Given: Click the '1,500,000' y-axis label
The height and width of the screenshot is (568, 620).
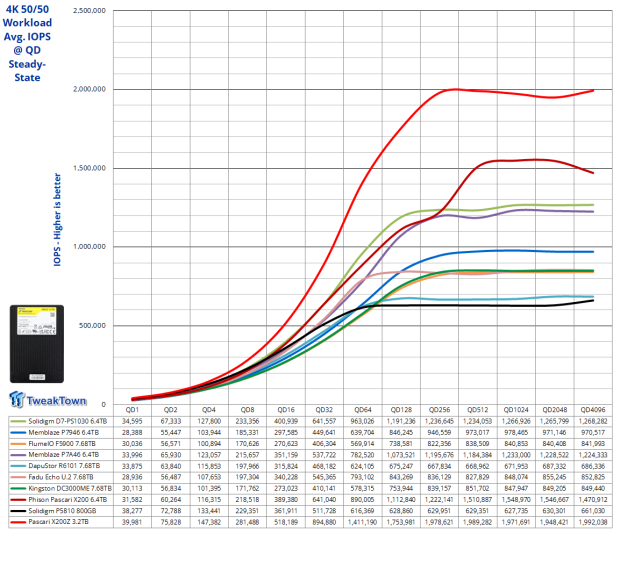Looking at the screenshot, I should [89, 168].
